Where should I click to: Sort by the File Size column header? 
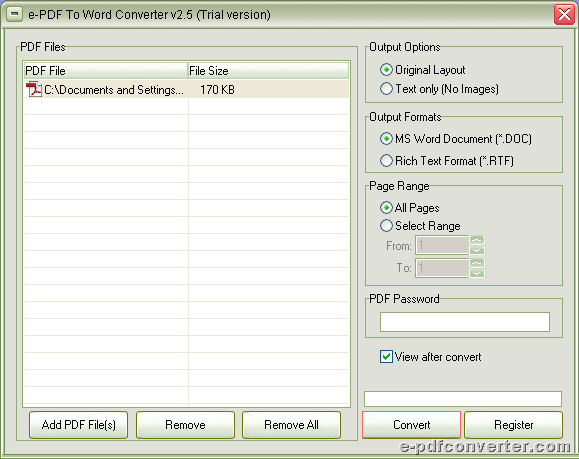268,71
